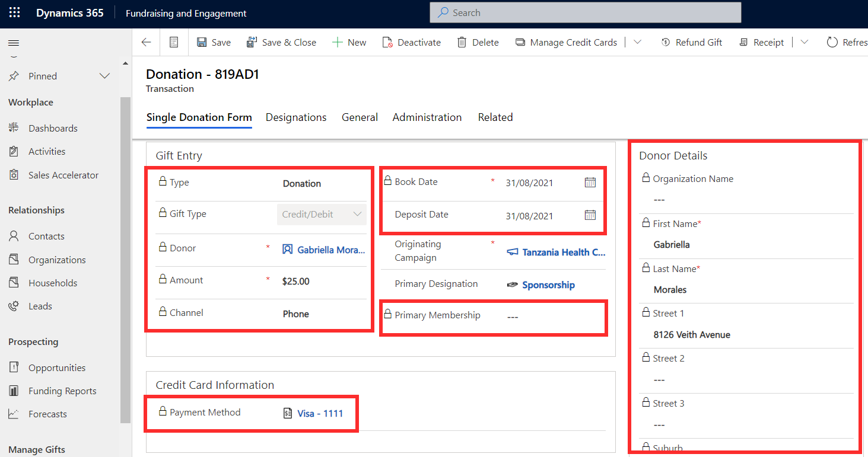Click Refund Gift command
Viewport: 868px width, 457px height.
tap(692, 43)
